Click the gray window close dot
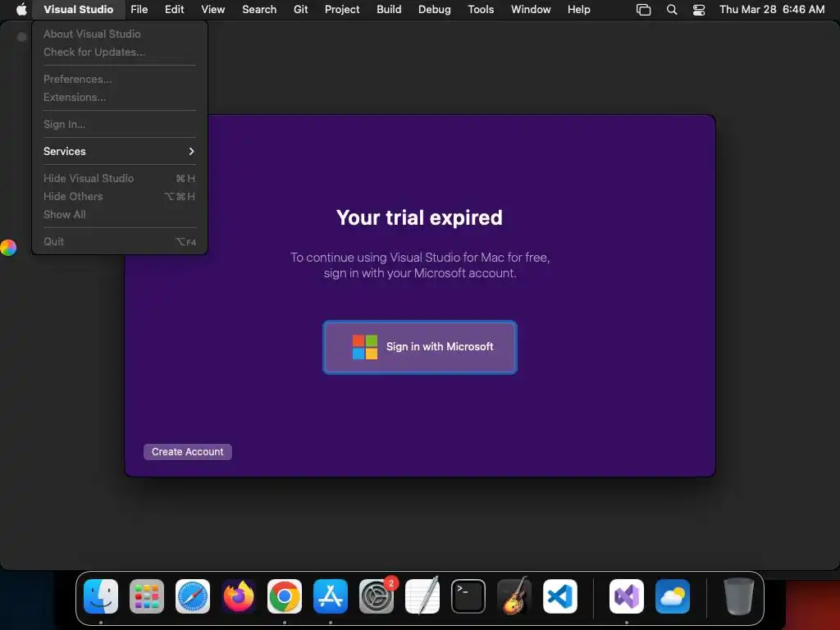This screenshot has height=630, width=840. tap(22, 37)
